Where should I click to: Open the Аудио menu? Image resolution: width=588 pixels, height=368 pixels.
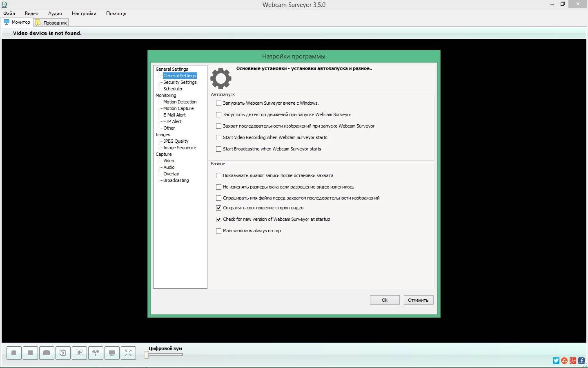coord(55,13)
